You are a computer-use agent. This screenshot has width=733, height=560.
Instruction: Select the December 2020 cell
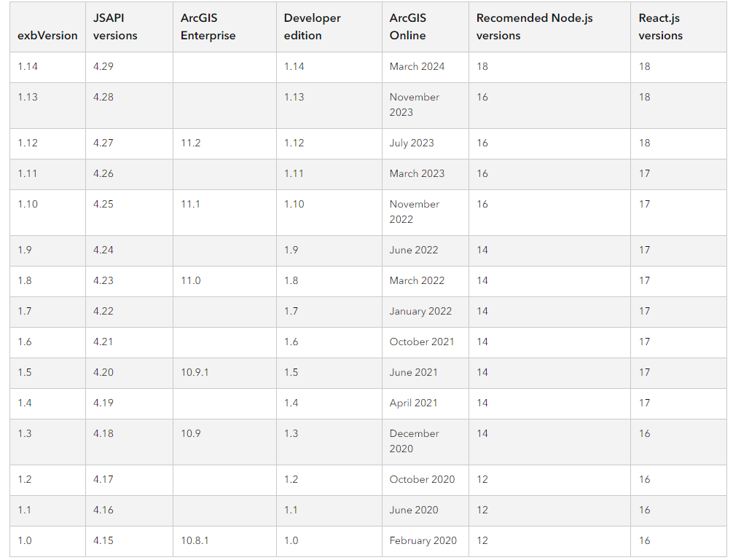[415, 441]
